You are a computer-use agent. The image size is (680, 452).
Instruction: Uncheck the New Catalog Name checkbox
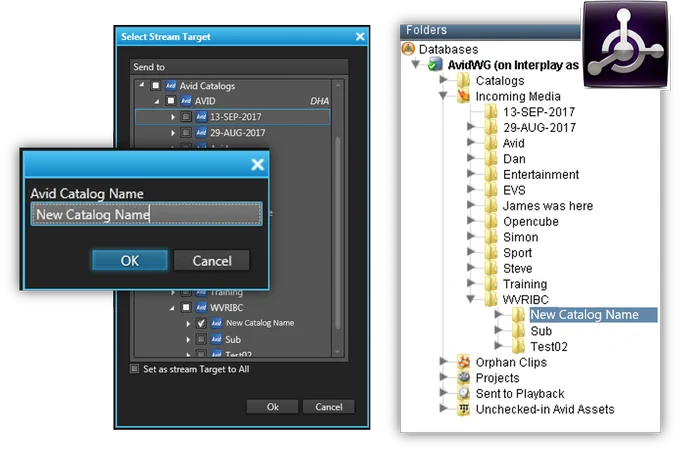point(201,323)
